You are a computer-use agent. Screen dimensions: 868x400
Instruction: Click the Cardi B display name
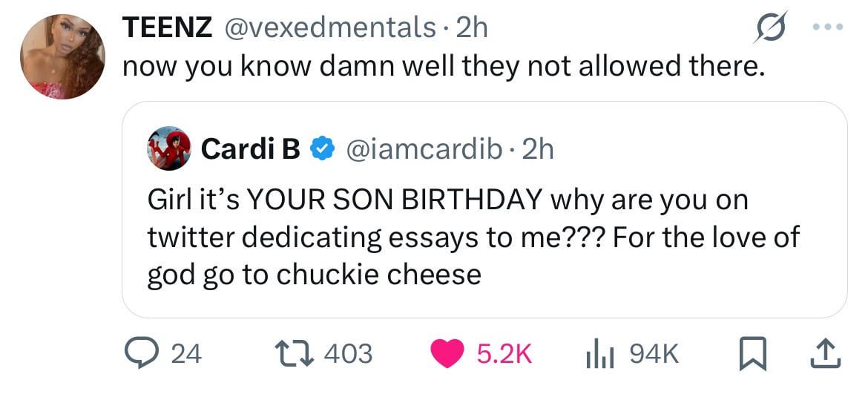tap(250, 149)
